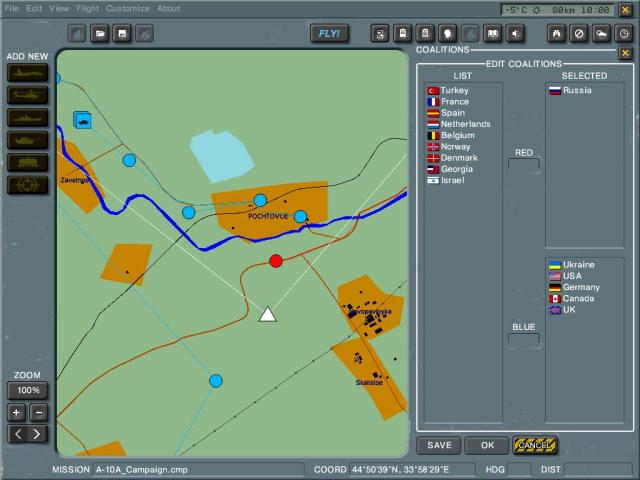
Task: Launch the mission with FLY! button
Action: (329, 33)
